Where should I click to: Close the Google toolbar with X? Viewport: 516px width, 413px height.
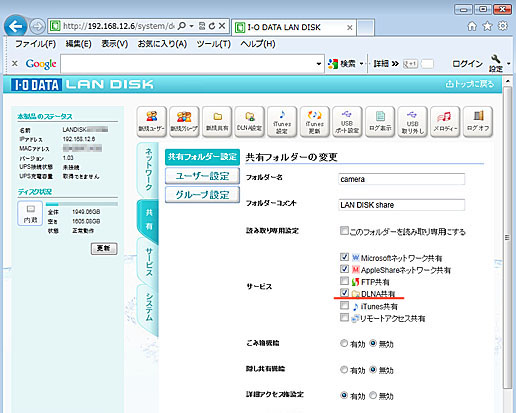15,63
